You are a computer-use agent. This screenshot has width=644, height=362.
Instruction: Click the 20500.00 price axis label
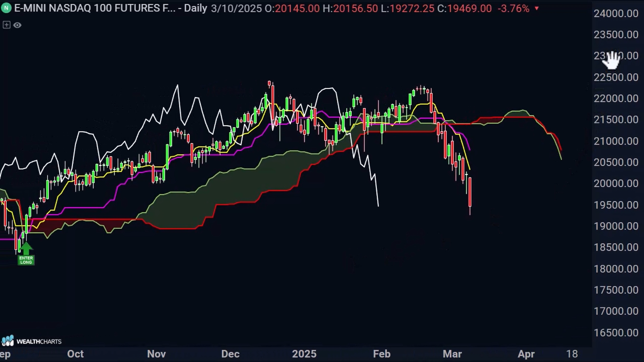[616, 162]
